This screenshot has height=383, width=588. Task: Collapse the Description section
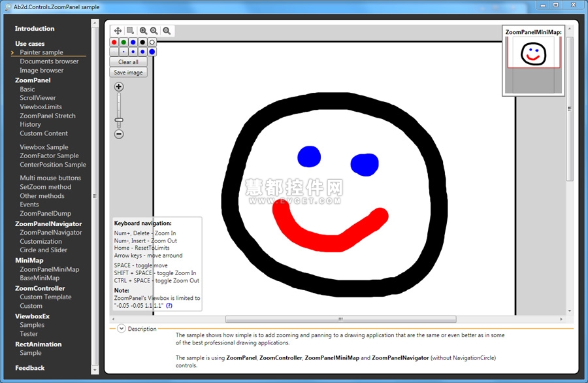click(x=121, y=329)
